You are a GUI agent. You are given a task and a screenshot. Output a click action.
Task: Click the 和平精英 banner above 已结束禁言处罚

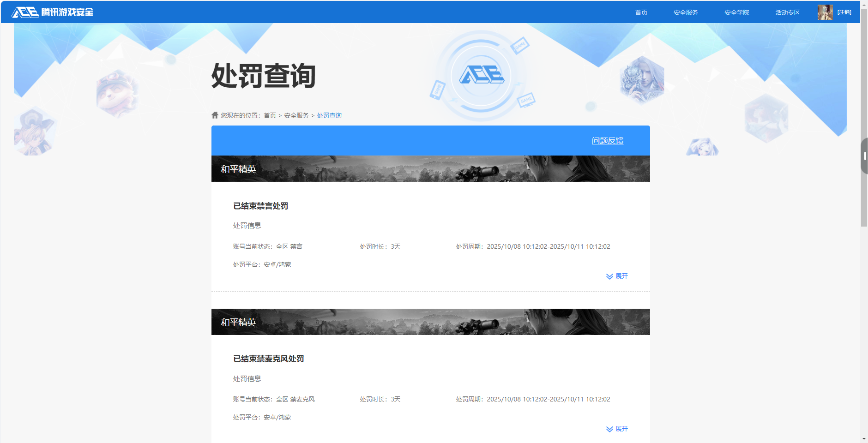(430, 169)
